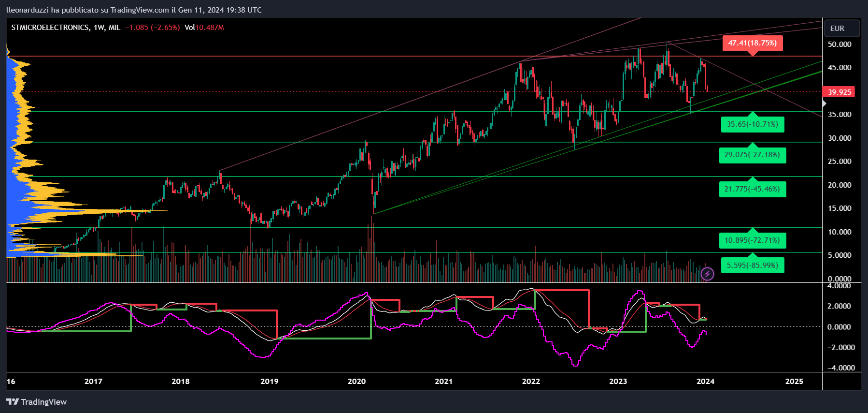Click the green 29.075(-27.18%) price label
Screen dimensions: 868x413
[x=752, y=155]
